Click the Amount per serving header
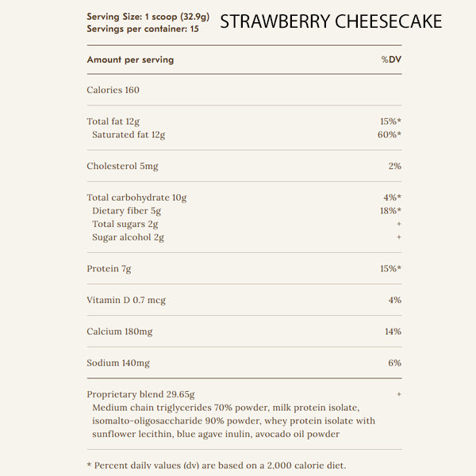Viewport: 476px width, 476px height. (x=130, y=59)
